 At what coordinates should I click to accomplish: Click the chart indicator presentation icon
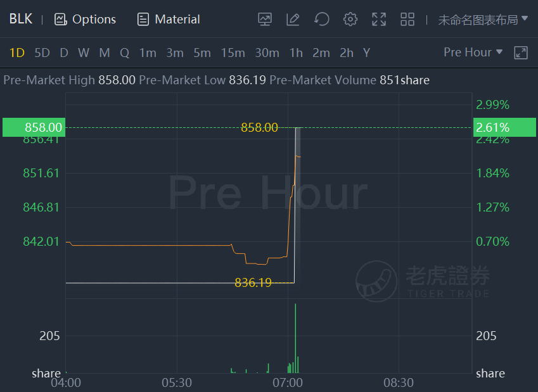tap(264, 19)
